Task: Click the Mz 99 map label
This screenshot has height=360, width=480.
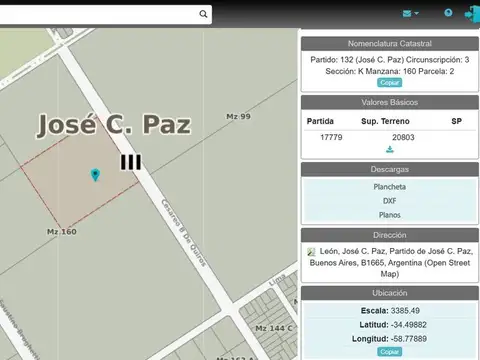Action: (x=238, y=116)
